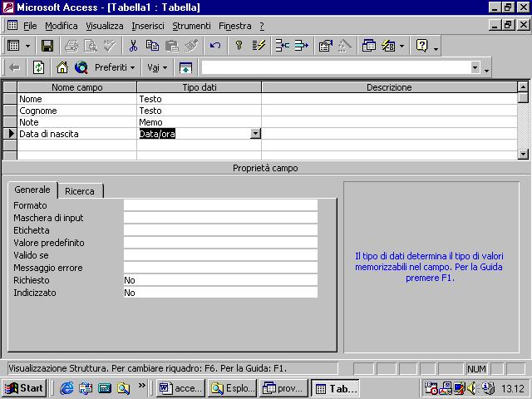Viewport: 532px width, 399px height.
Task: Open the Office Assistant help icon
Action: 421,46
